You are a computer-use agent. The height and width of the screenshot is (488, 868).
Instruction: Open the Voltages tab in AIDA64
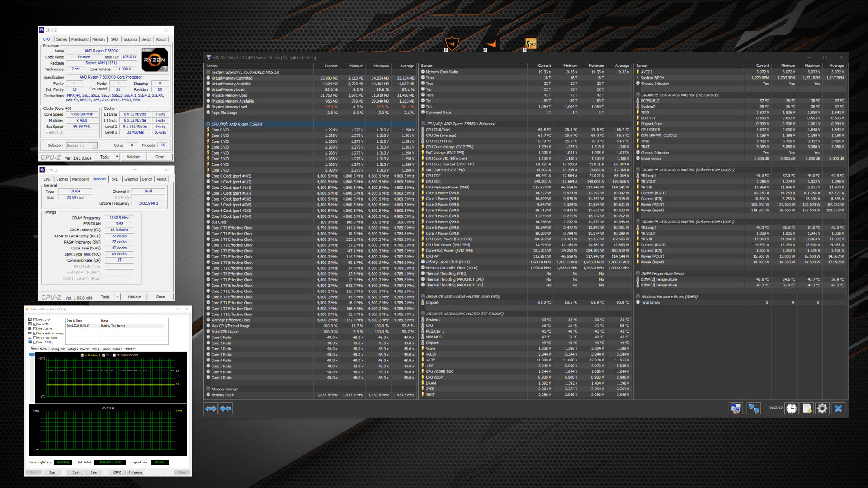click(73, 349)
